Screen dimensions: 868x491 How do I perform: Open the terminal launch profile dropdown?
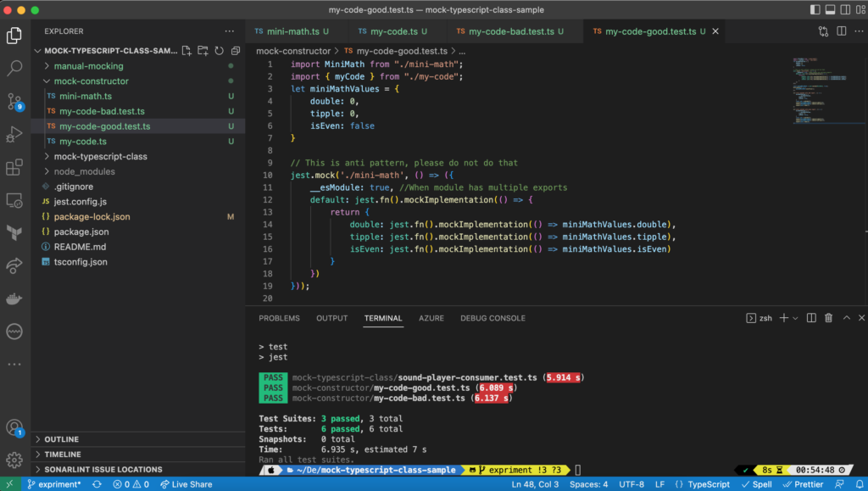794,318
